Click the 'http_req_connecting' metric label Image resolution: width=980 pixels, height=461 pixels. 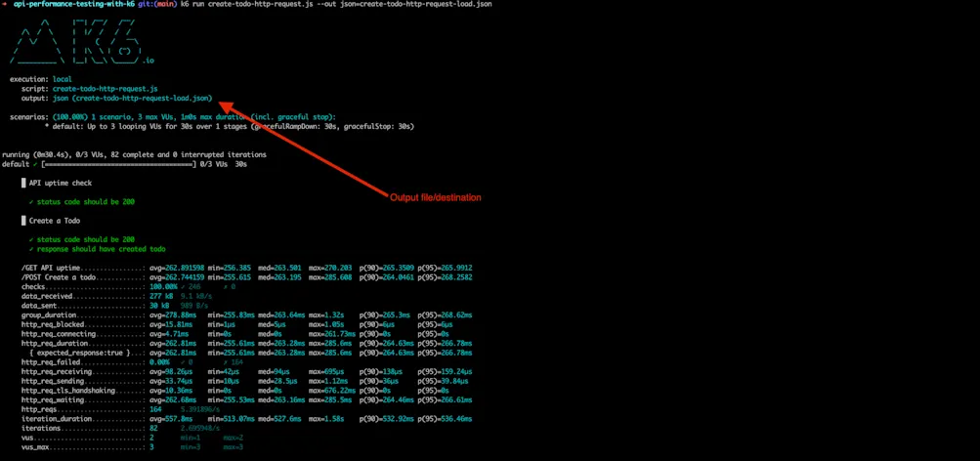[x=59, y=334]
